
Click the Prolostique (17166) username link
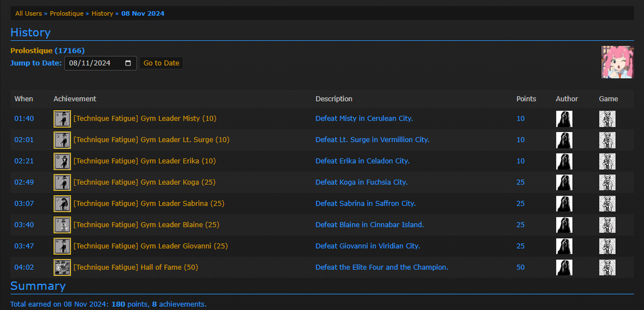click(47, 50)
